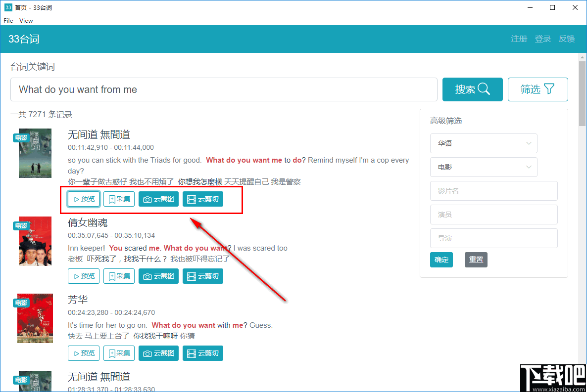Screen dimensions: 587x392
Task: Maximize the 33台词 window
Action: (x=552, y=7)
